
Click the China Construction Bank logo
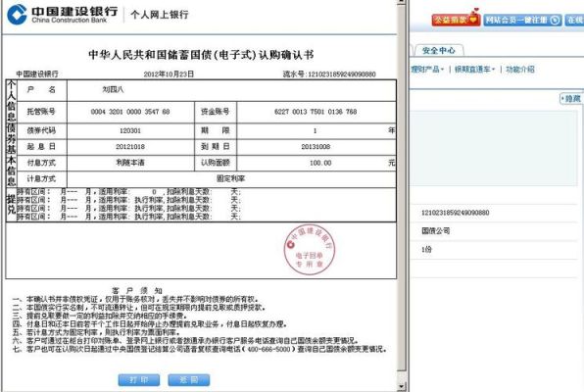[62, 14]
